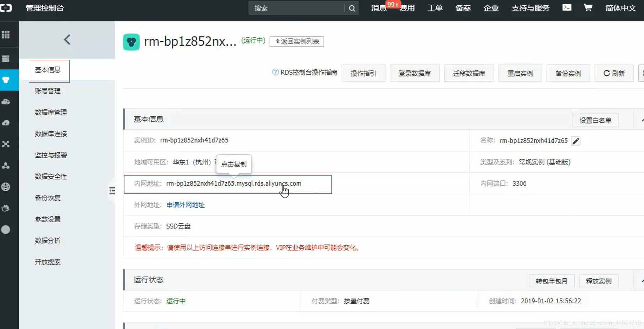Image resolution: width=644 pixels, height=329 pixels.
Task: Open the products grid menu icon
Action: tap(6, 35)
